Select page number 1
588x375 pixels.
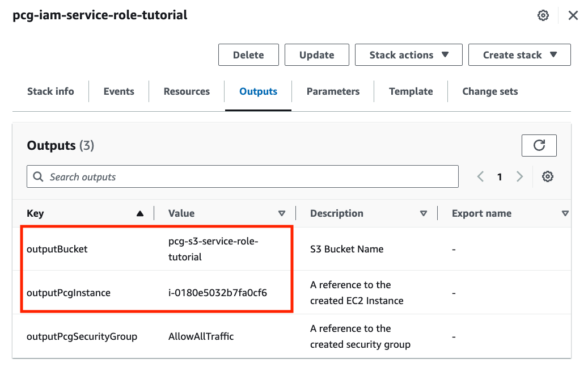(500, 177)
